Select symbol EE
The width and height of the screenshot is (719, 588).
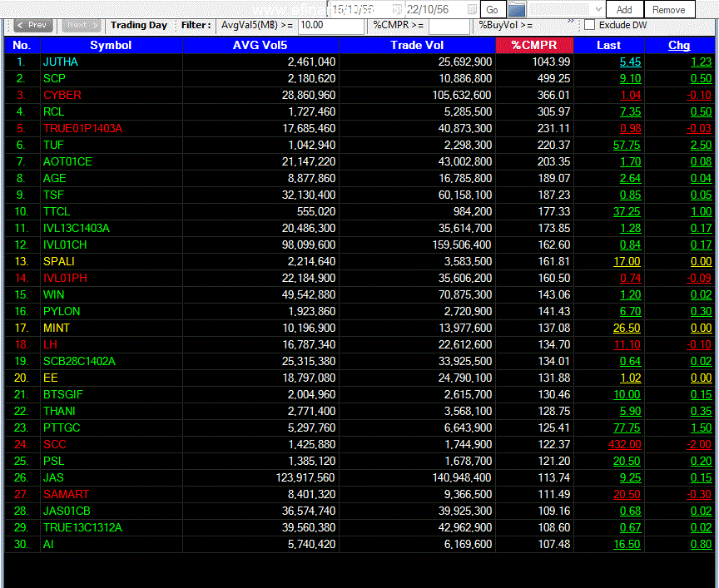click(51, 378)
